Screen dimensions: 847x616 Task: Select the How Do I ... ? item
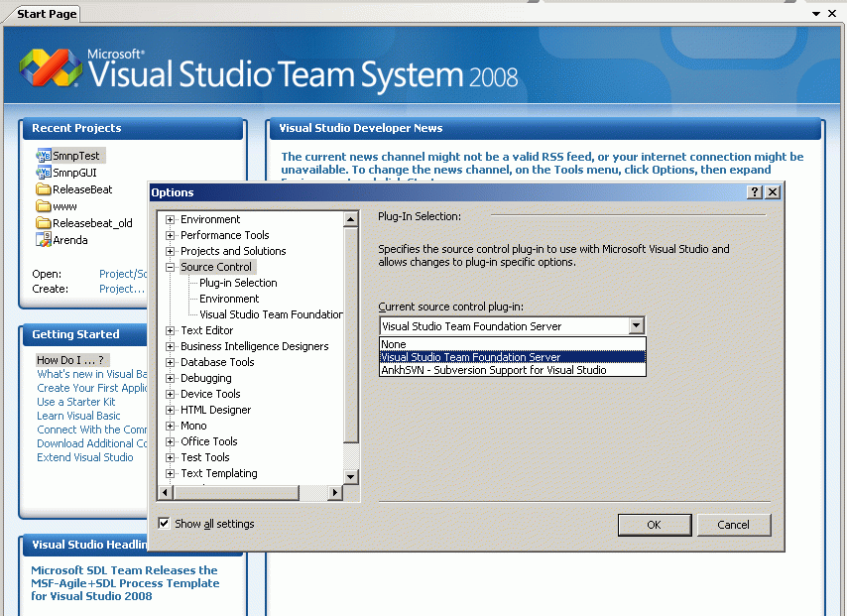tap(70, 360)
